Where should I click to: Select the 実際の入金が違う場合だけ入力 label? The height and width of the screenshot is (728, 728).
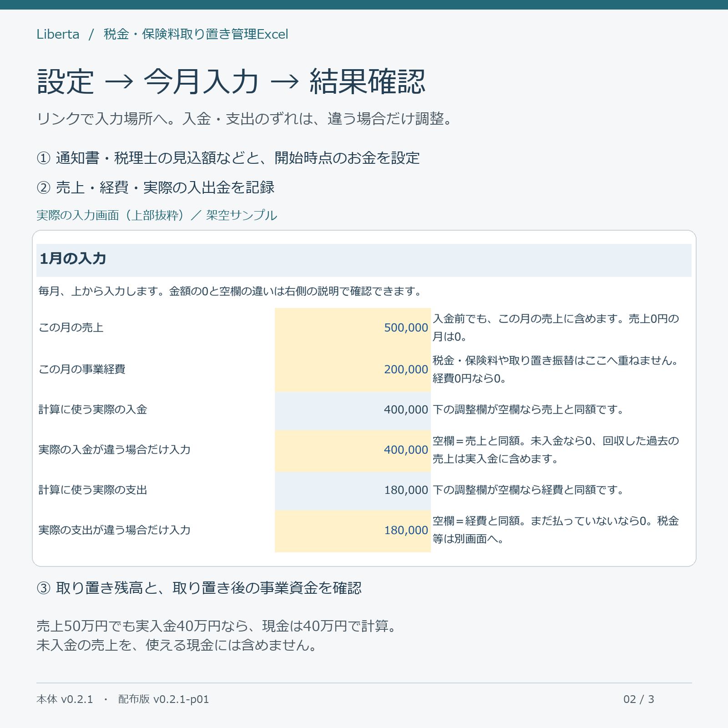point(114,450)
